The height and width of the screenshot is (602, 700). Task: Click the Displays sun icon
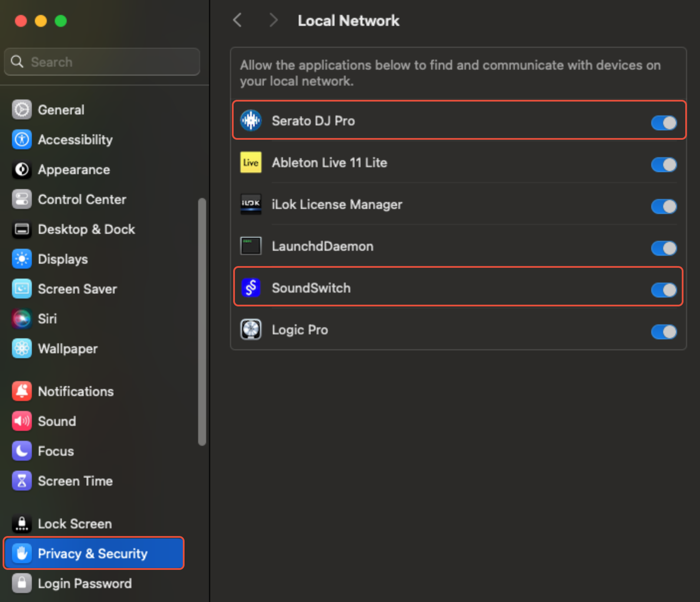tap(22, 259)
